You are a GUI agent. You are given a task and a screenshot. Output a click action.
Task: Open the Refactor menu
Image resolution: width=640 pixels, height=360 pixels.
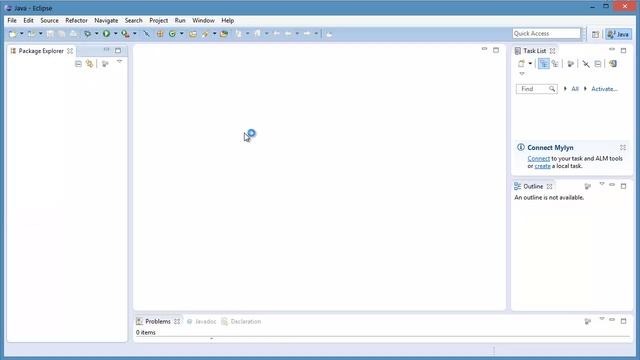[x=76, y=20]
